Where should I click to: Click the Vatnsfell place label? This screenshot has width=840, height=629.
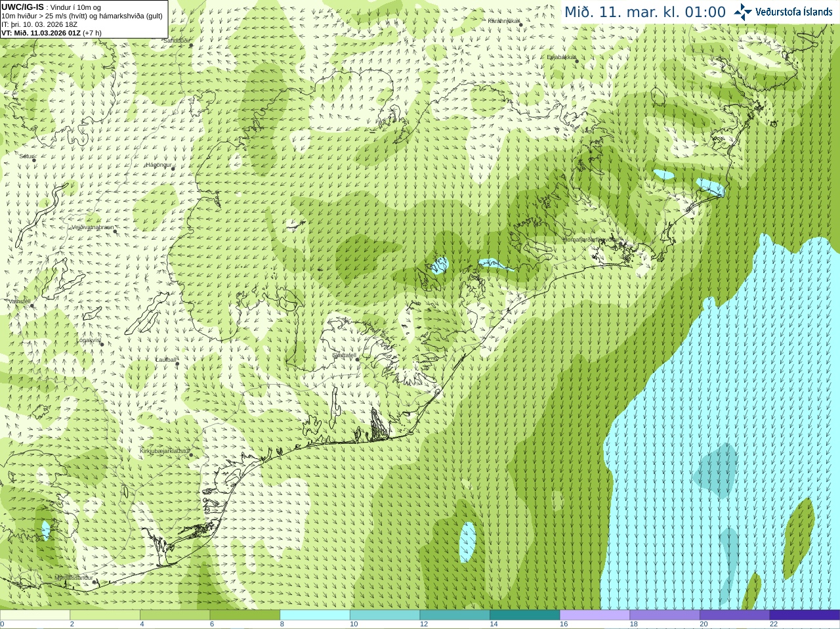[x=18, y=301]
